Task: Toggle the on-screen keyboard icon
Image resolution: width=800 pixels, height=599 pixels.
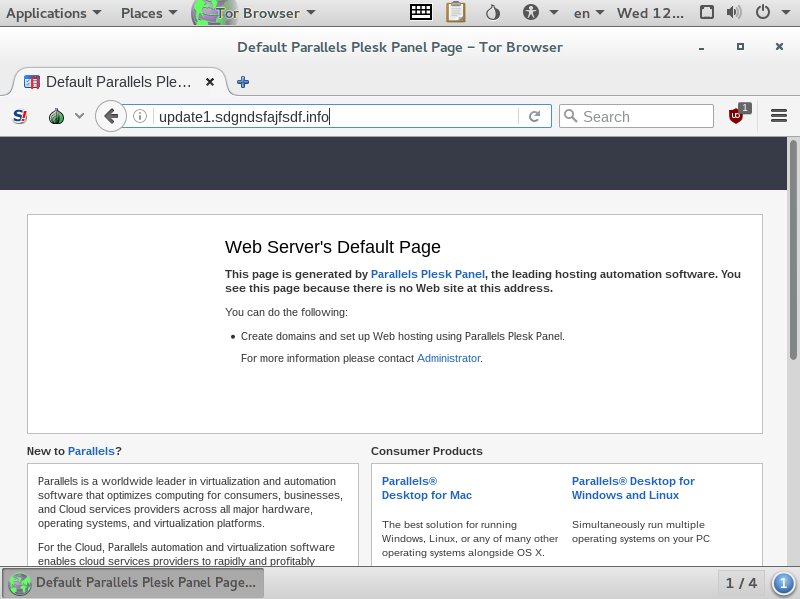Action: click(421, 12)
